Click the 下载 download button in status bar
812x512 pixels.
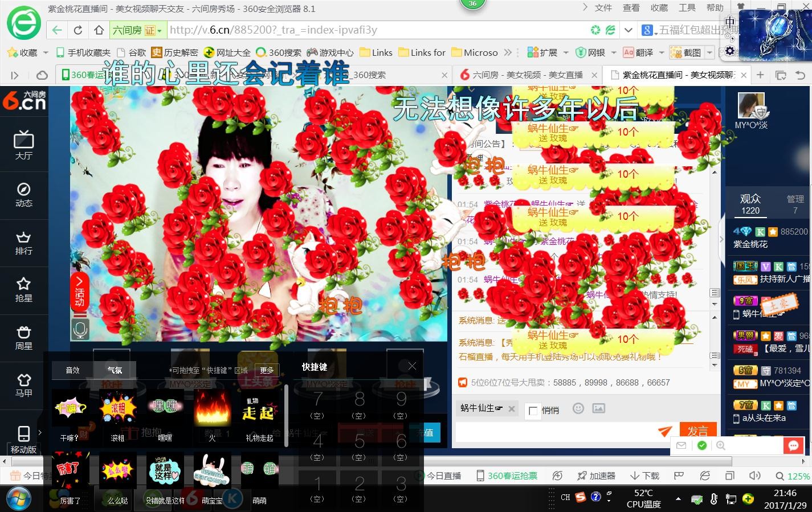click(644, 476)
